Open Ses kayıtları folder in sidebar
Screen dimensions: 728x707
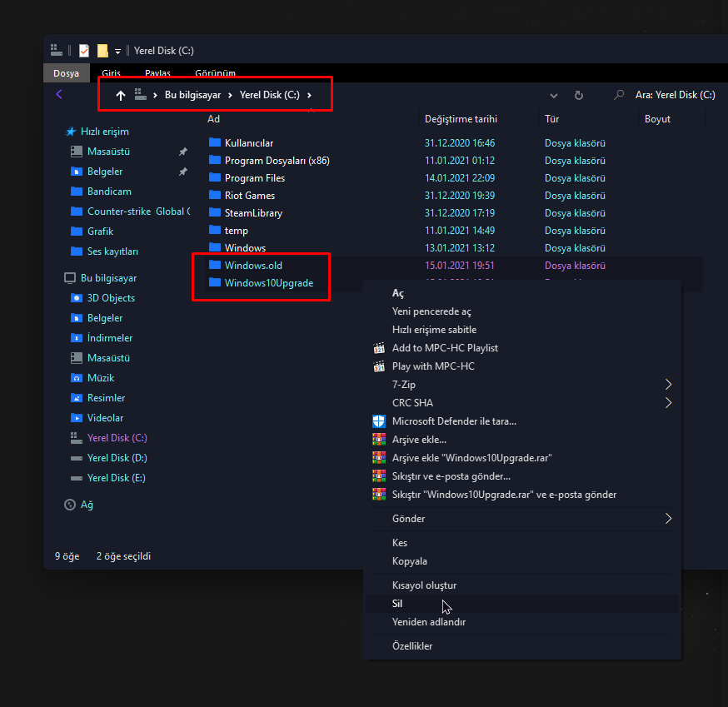pos(112,251)
